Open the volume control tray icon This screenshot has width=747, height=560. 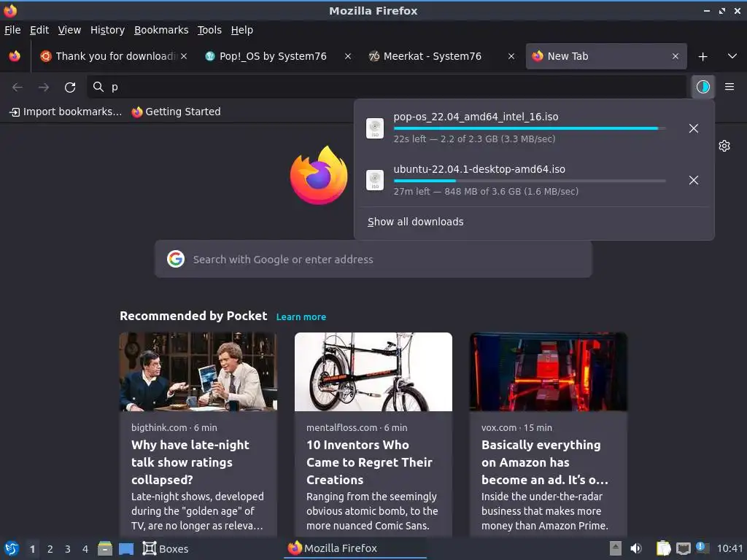(x=635, y=548)
